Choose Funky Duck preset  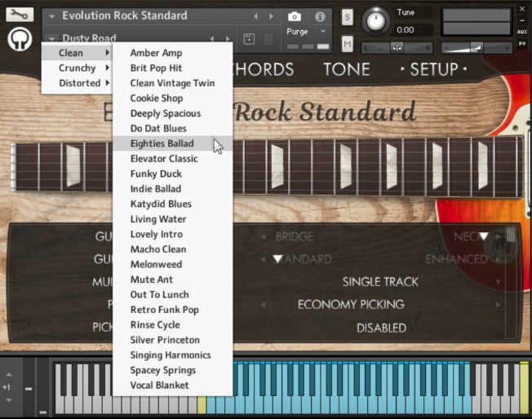point(172,174)
